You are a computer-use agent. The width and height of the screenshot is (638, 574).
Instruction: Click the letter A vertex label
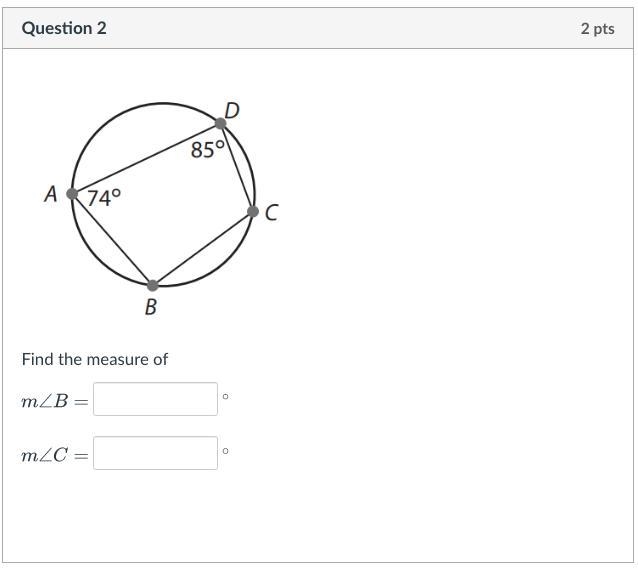click(51, 194)
